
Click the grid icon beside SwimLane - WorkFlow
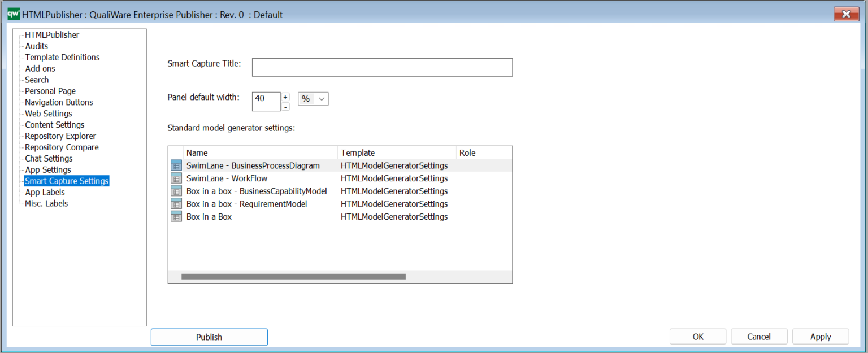pos(176,178)
